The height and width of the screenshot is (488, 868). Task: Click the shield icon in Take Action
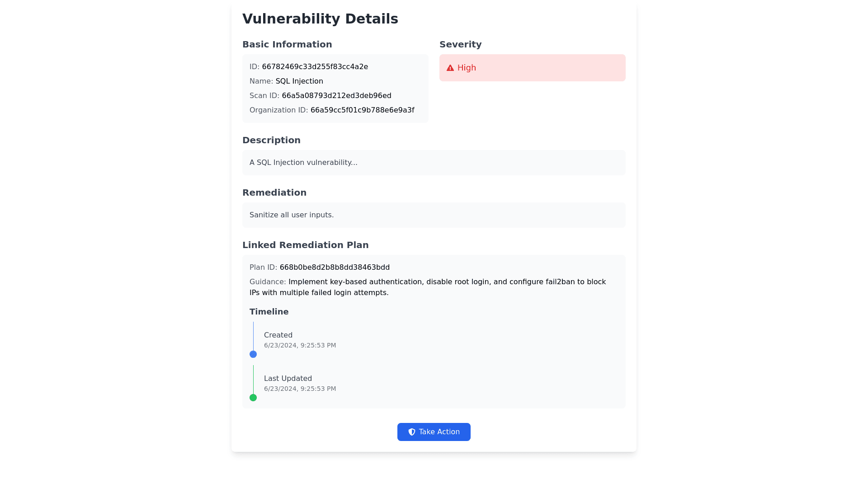point(412,432)
